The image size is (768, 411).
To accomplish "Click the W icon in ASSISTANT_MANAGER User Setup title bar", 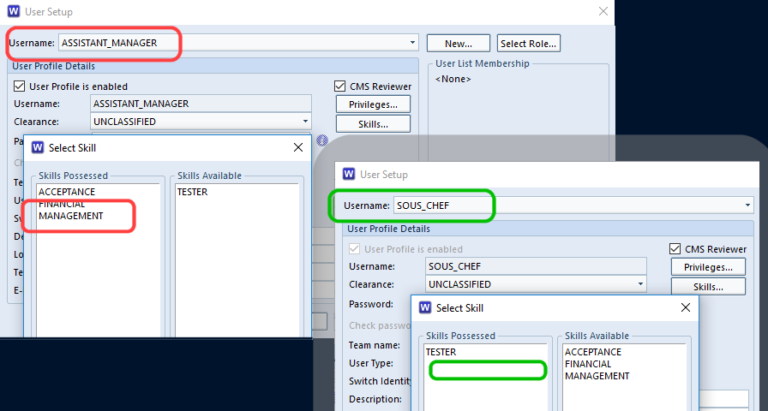I will [13, 12].
